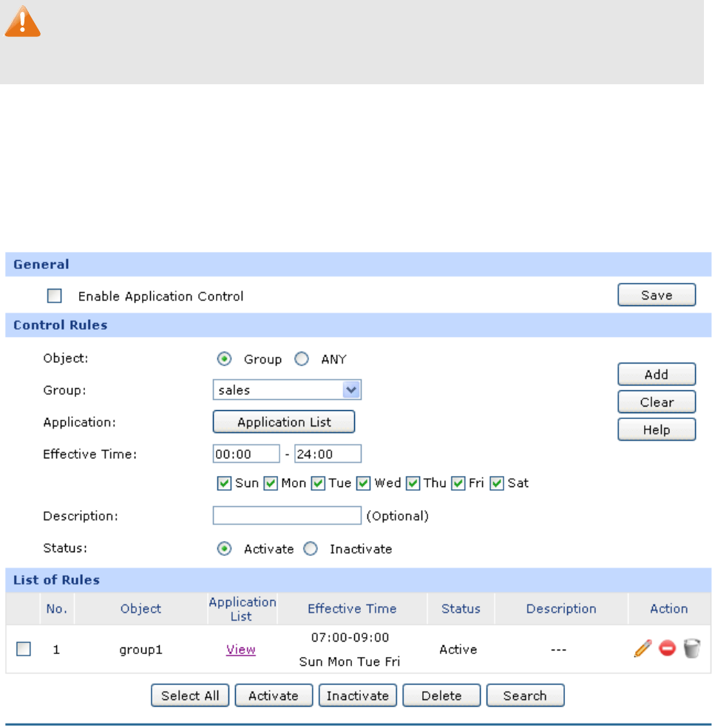This screenshot has height=728, width=715.
Task: Click the 07:00-09:00 effective time text
Action: coord(350,638)
